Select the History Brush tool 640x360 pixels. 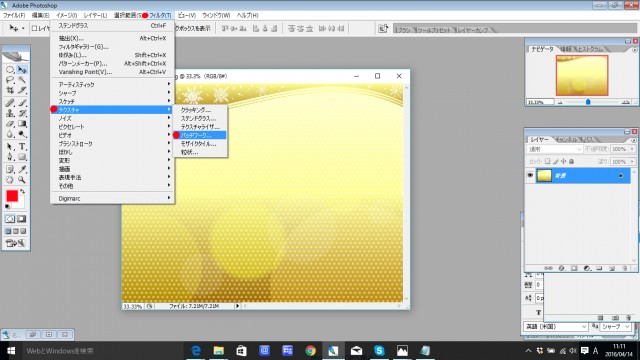click(22, 113)
